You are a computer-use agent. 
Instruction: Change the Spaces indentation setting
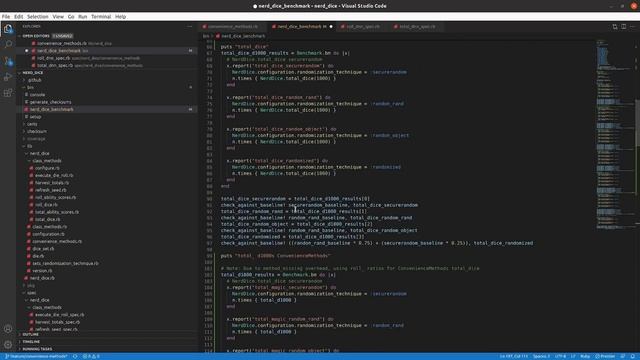541,356
